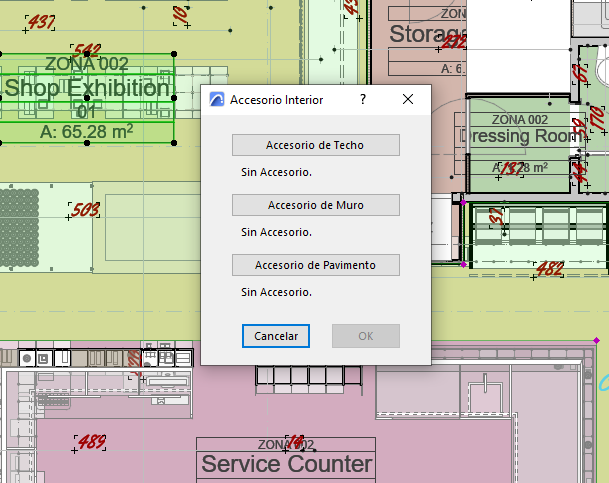Click the question mark help button
This screenshot has width=609, height=483.
pos(362,100)
